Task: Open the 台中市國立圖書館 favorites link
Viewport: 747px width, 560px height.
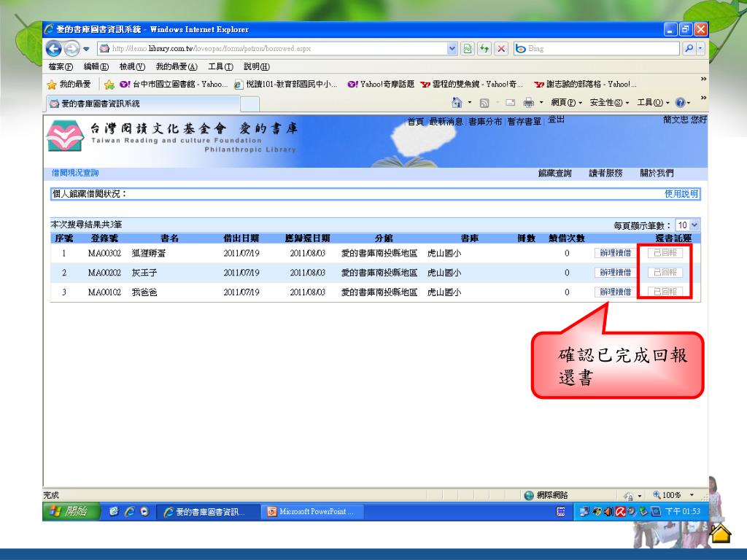Action: click(174, 85)
